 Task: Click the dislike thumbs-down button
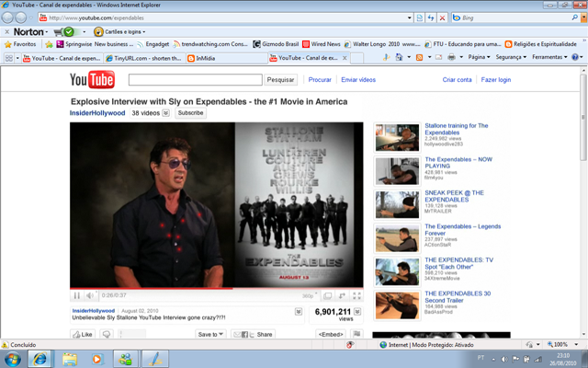pos(107,334)
